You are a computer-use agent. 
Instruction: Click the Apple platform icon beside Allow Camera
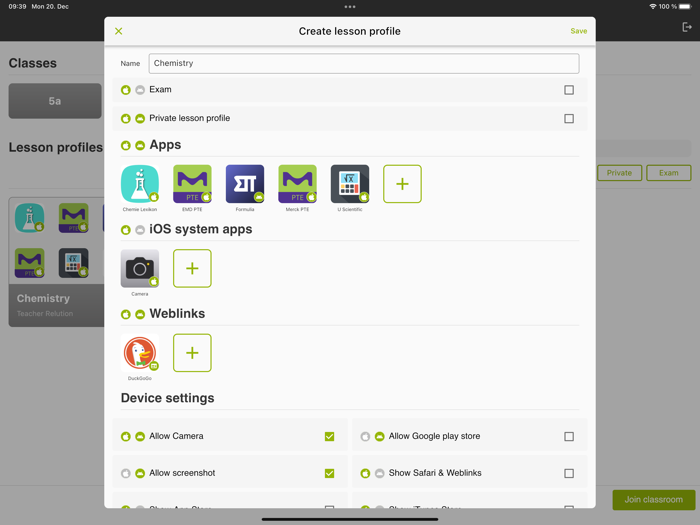coord(126,436)
